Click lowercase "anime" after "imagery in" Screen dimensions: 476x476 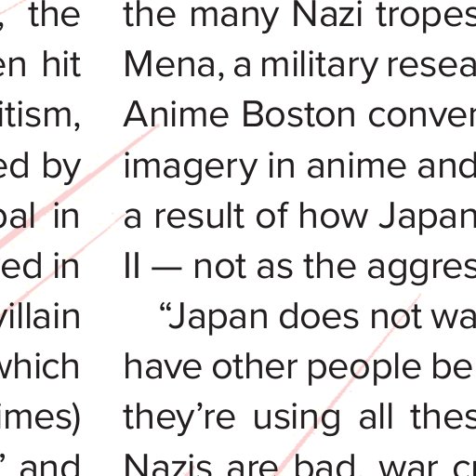(356, 165)
